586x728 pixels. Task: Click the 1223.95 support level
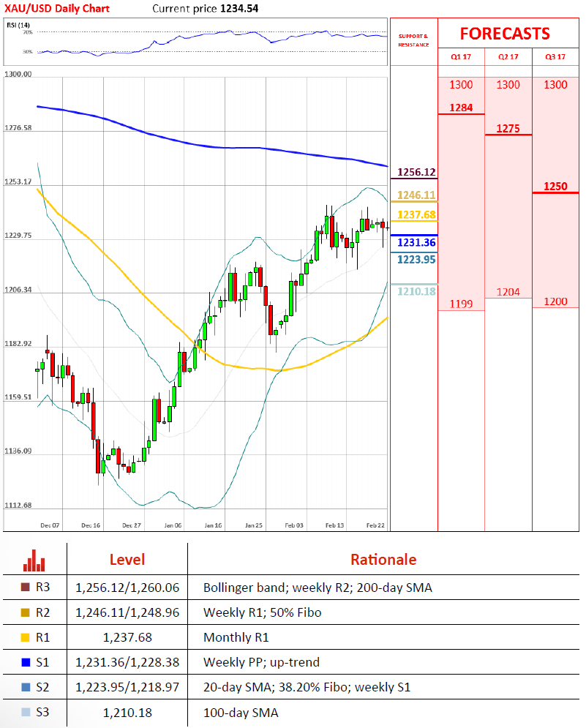coord(416,260)
